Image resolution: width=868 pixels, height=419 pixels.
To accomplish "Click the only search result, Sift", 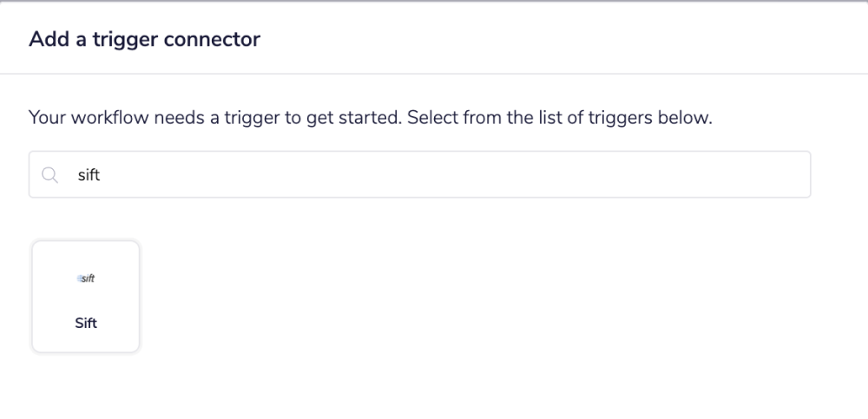I will click(x=86, y=297).
